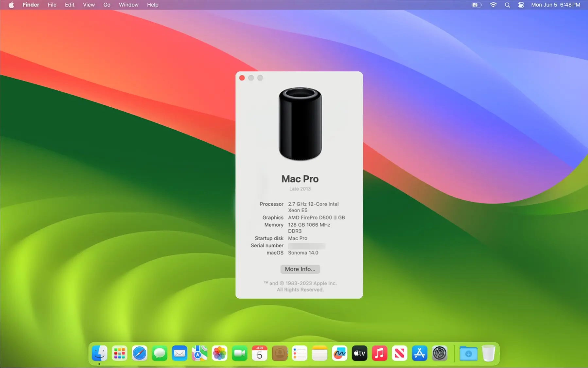The width and height of the screenshot is (588, 368).
Task: Click the battery status icon
Action: [x=476, y=5]
